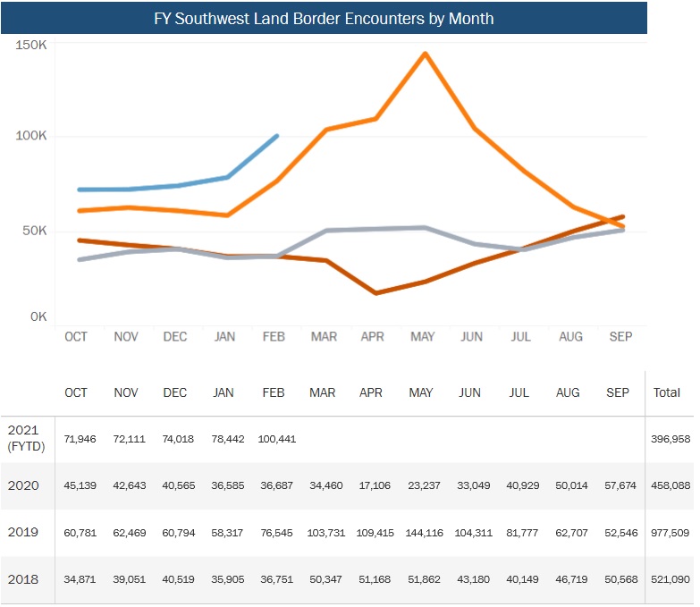Click the table cell showing 17,106
Image resolution: width=700 pixels, height=607 pixels.
point(372,486)
